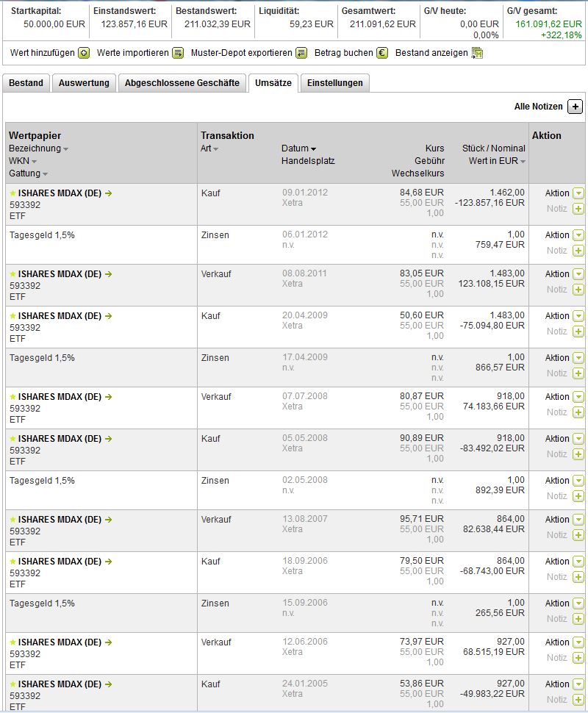Viewport: 588px width, 713px height.
Task: Expand all notes with the Alle Notizen plus
Action: [x=575, y=107]
